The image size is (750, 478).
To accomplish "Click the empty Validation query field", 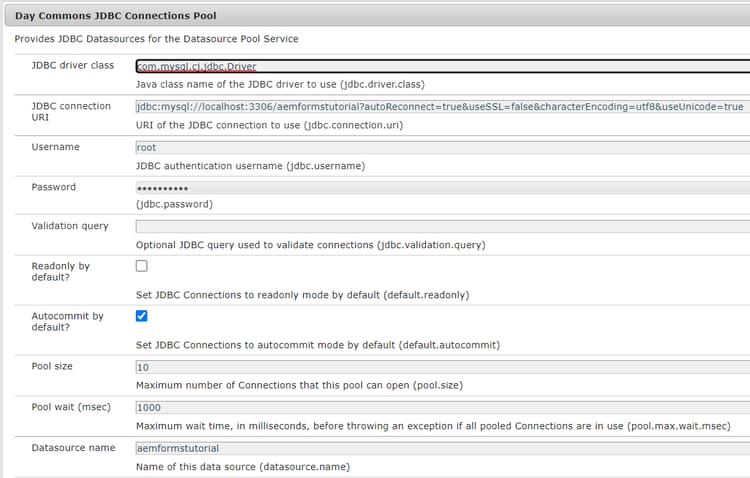I will pos(440,226).
